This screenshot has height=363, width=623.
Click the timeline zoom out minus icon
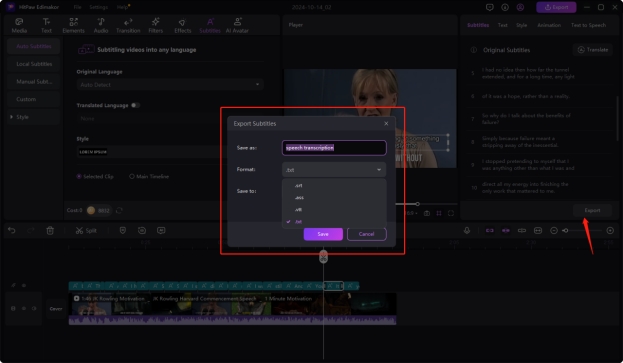[553, 230]
